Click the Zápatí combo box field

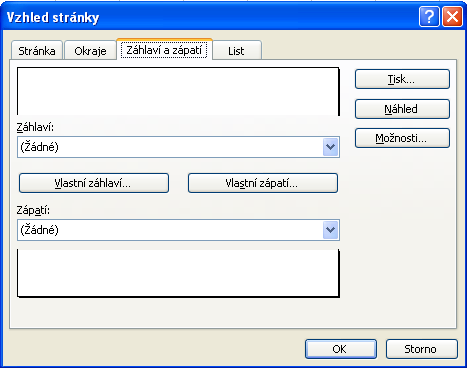[x=178, y=230]
